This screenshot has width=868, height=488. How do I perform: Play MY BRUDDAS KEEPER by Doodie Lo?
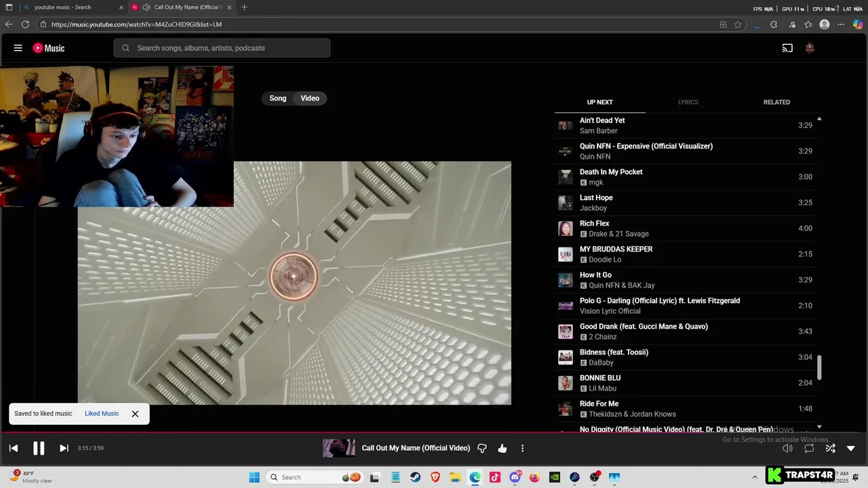[685, 254]
